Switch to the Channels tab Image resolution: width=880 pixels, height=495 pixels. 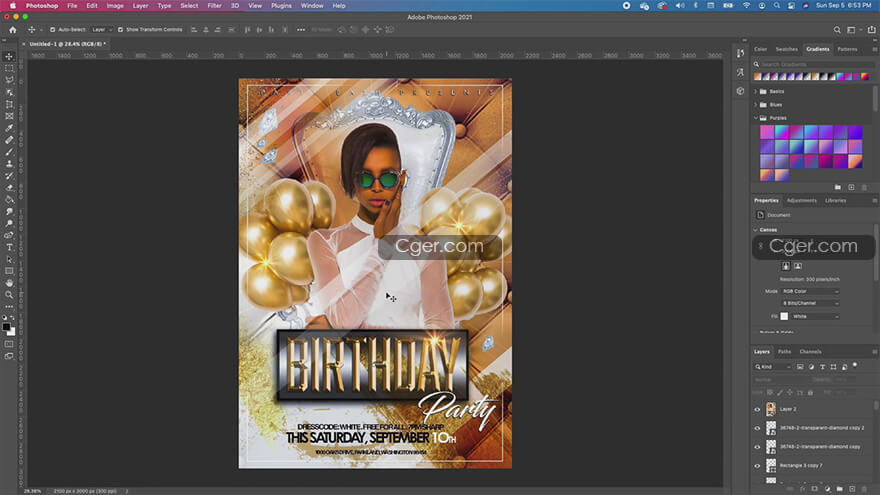click(810, 351)
